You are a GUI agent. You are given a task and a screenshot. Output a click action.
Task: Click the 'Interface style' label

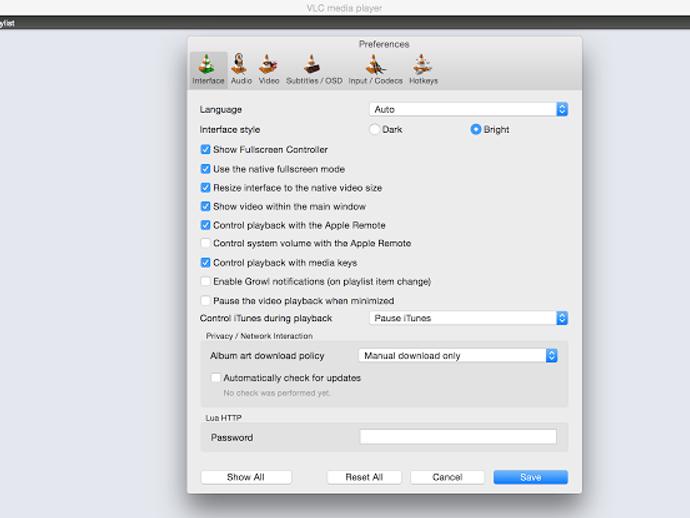[x=230, y=130]
